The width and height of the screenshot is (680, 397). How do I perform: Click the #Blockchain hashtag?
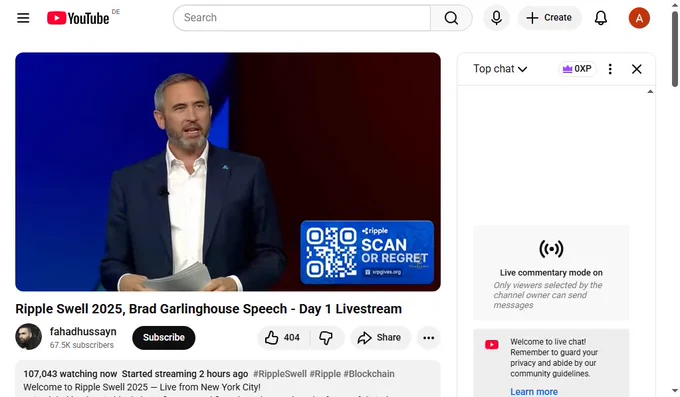[x=369, y=374]
